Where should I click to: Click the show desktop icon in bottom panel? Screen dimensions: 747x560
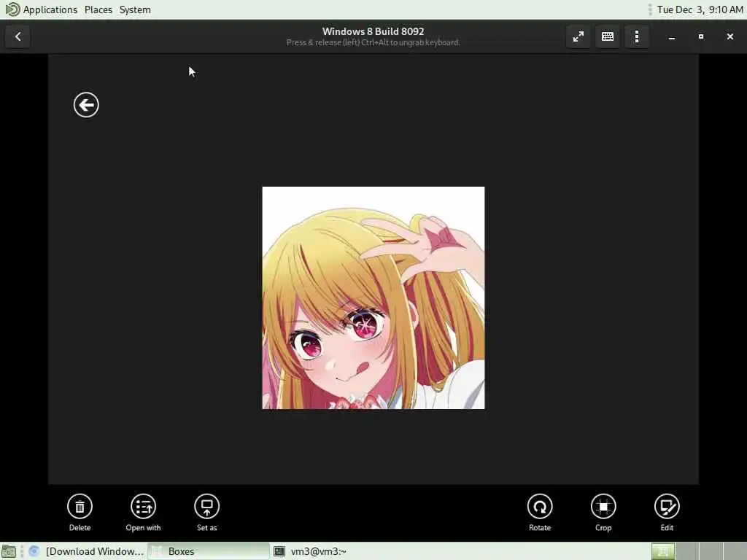tap(9, 552)
